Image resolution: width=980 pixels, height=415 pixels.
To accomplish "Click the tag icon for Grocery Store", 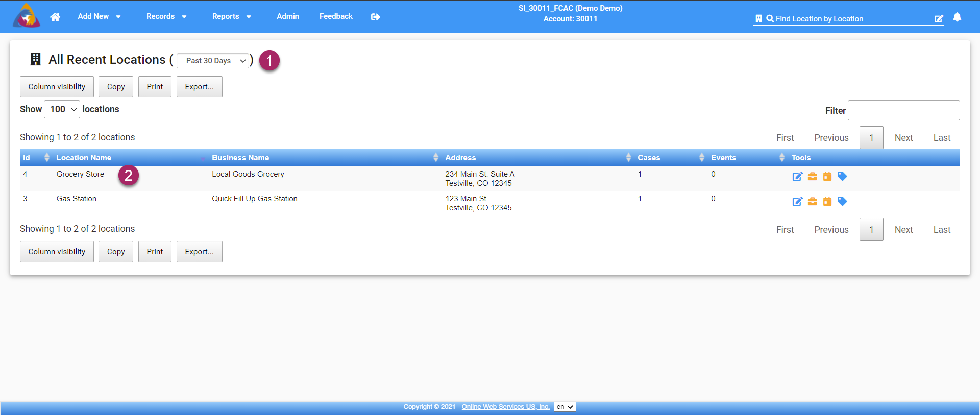I will (x=842, y=177).
